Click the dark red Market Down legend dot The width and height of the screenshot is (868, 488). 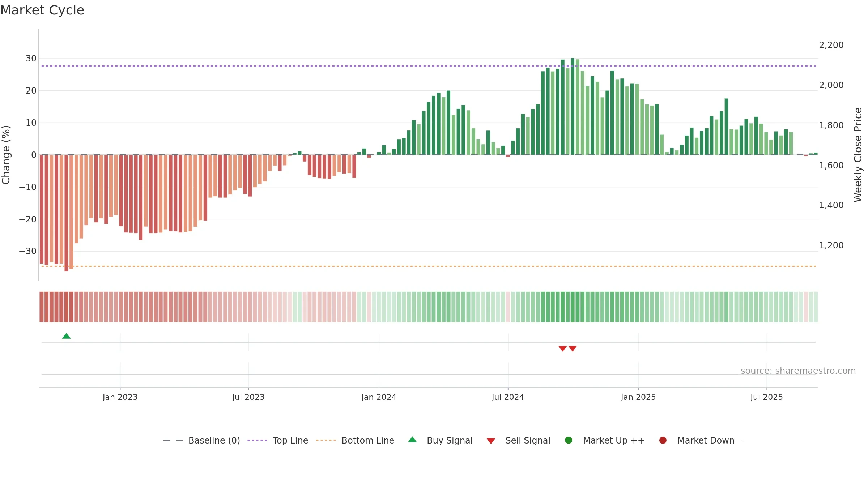coord(663,440)
